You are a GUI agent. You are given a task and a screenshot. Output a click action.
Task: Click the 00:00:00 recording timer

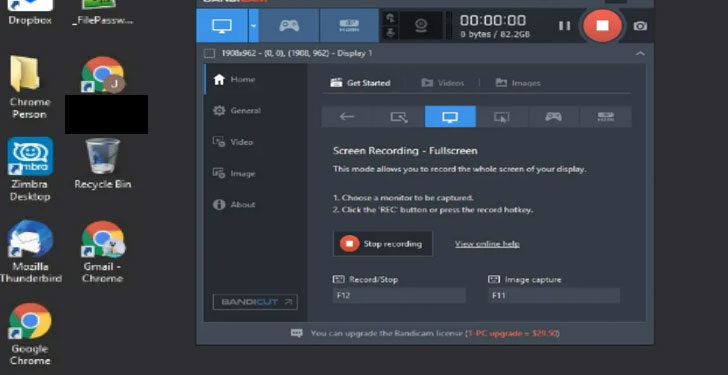pos(493,20)
